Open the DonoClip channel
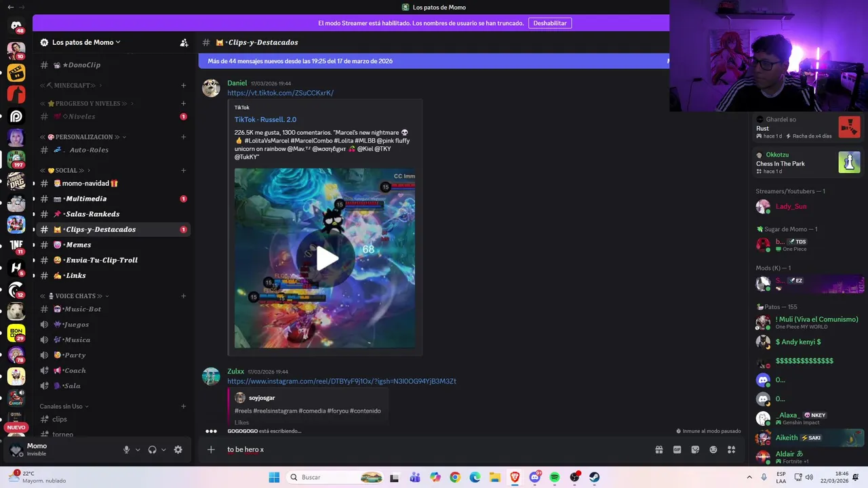Screen dimensions: 868x488 [x=113, y=65]
